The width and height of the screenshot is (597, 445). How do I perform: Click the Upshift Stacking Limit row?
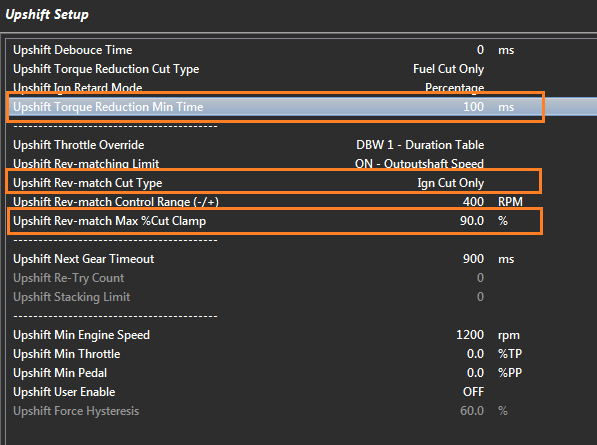click(x=301, y=297)
